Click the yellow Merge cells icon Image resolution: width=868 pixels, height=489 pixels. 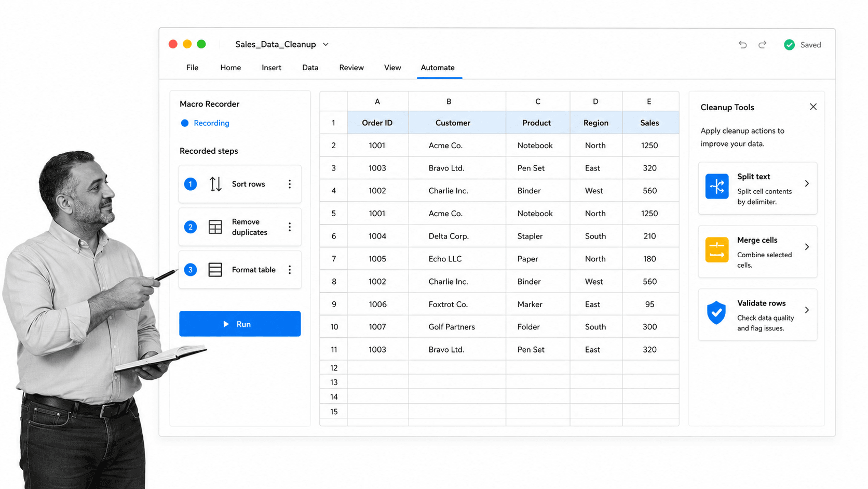[x=717, y=249]
